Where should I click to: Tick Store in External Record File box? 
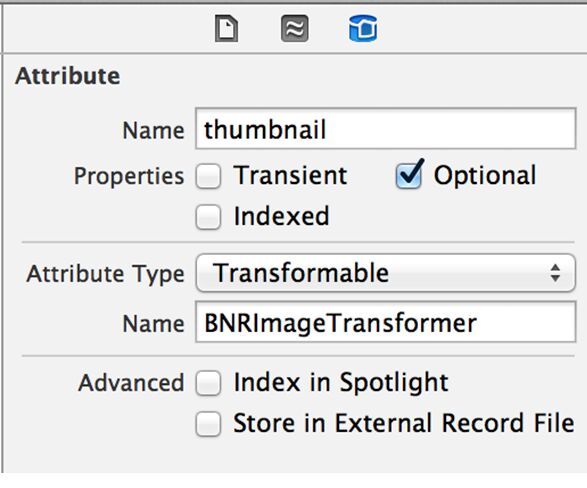[x=208, y=424]
